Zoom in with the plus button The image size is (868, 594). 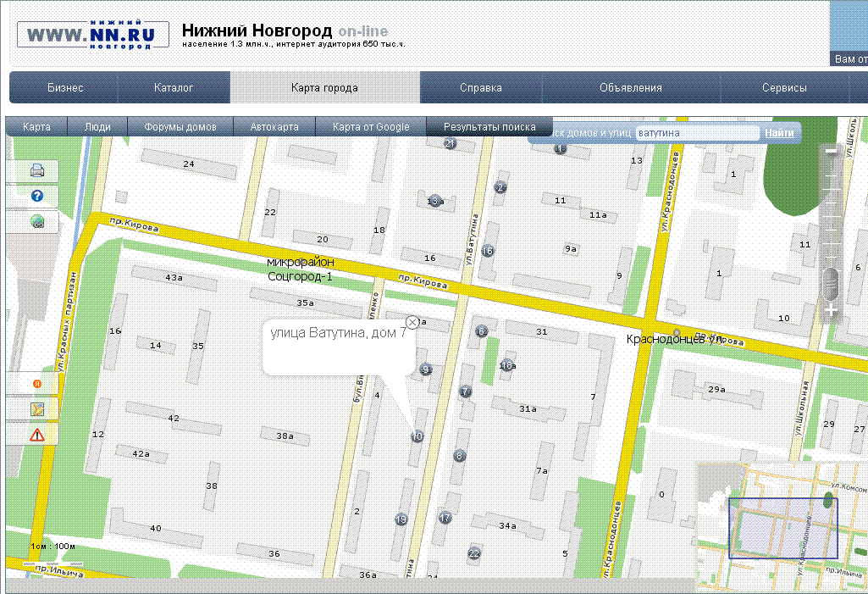click(832, 311)
